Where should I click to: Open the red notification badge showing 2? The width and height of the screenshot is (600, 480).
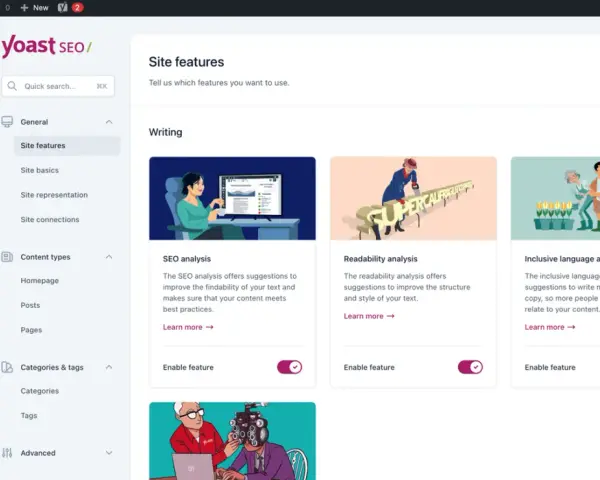tap(77, 8)
